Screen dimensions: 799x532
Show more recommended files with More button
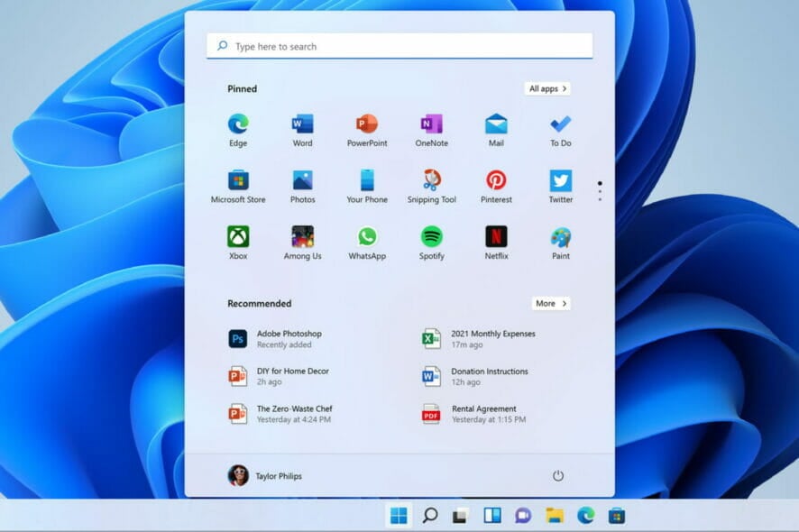tap(550, 304)
